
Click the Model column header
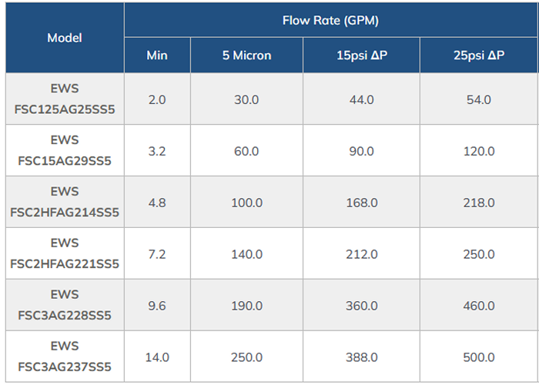[x=65, y=38]
